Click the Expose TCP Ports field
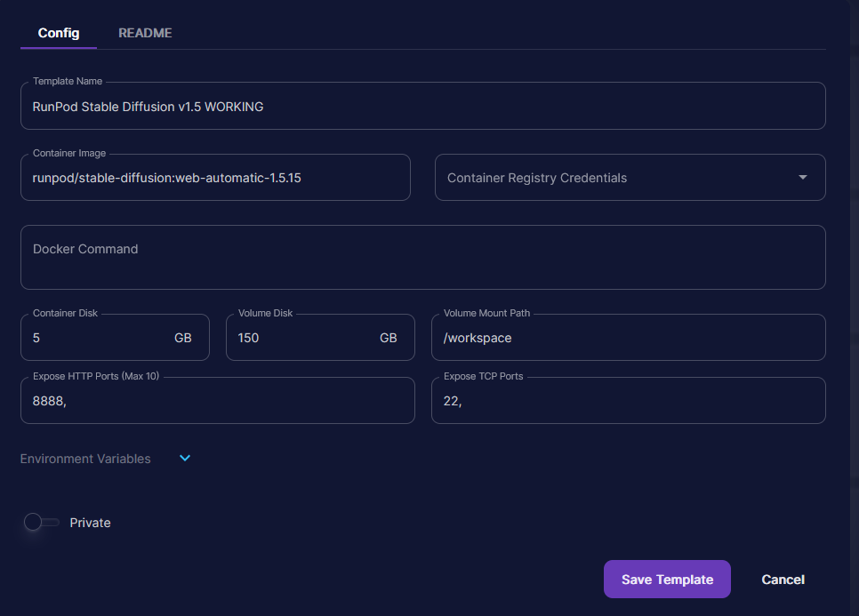 pyautogui.click(x=628, y=401)
